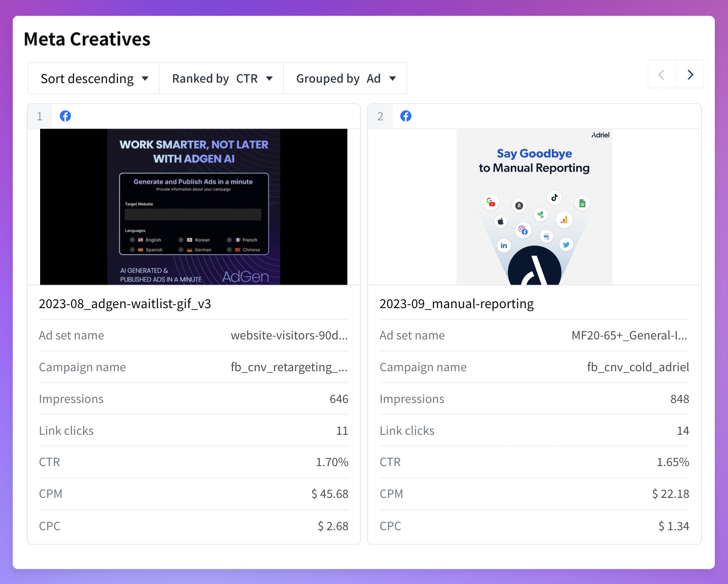Click the Facebook icon on card 1
The width and height of the screenshot is (728, 584).
tap(65, 116)
